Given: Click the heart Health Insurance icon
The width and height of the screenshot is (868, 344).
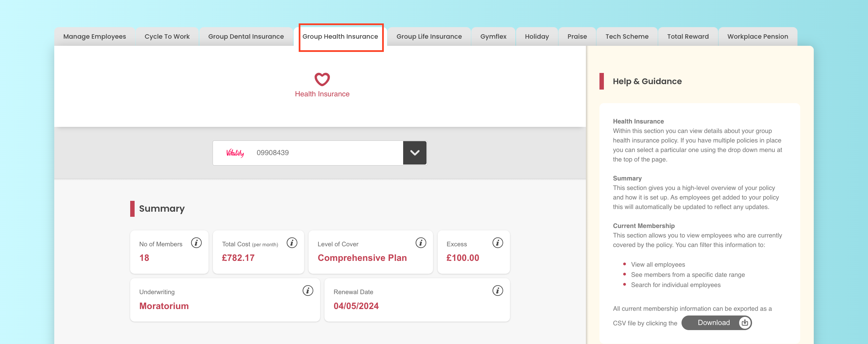Looking at the screenshot, I should pos(322,79).
